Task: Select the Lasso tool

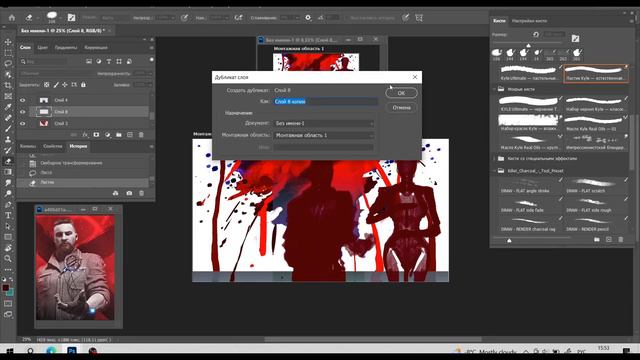Action: 8,64
